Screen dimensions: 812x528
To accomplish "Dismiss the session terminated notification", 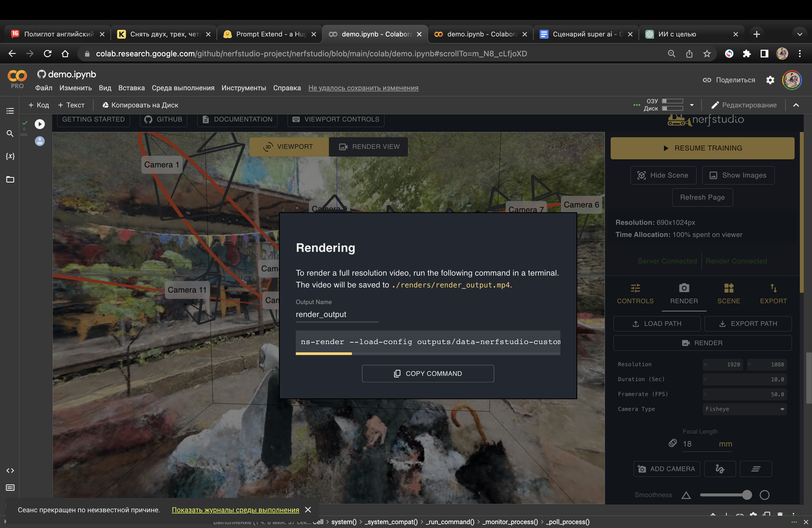I will (x=308, y=509).
